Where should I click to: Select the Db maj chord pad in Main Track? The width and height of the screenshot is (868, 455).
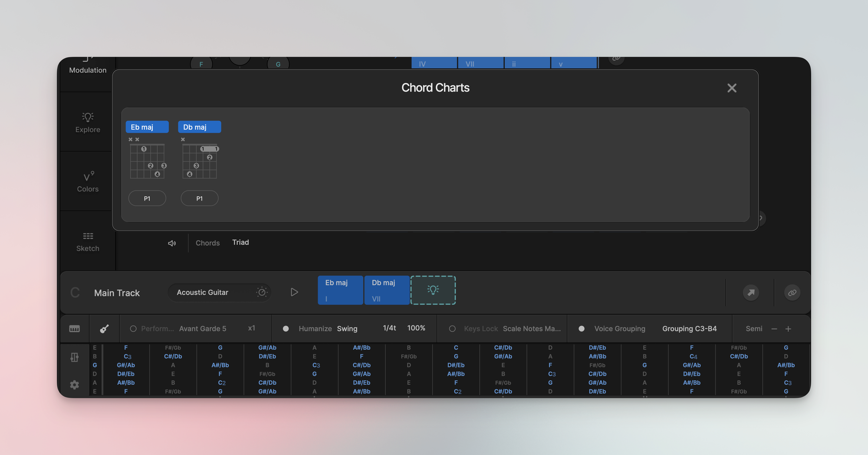(387, 290)
